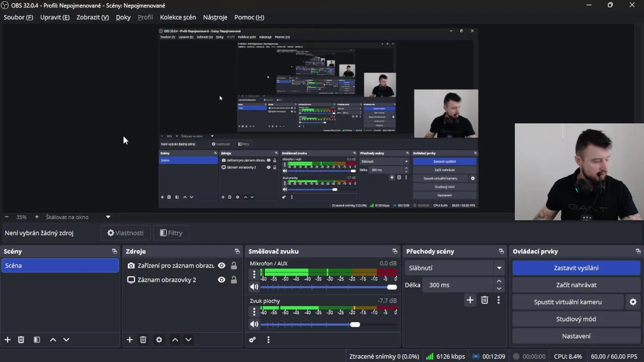This screenshot has height=362, width=644.
Task: Click Začít nahrávat button
Action: 576,285
